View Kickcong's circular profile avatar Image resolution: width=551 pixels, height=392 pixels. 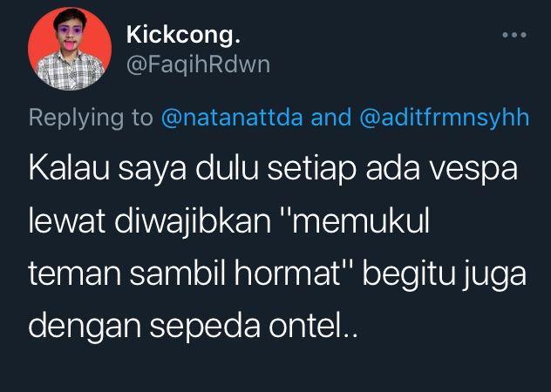click(x=70, y=49)
